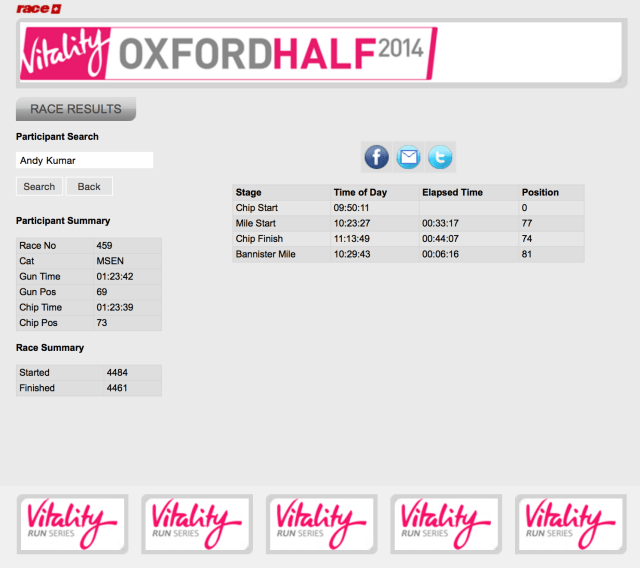Open the race logo at top left

click(x=39, y=9)
